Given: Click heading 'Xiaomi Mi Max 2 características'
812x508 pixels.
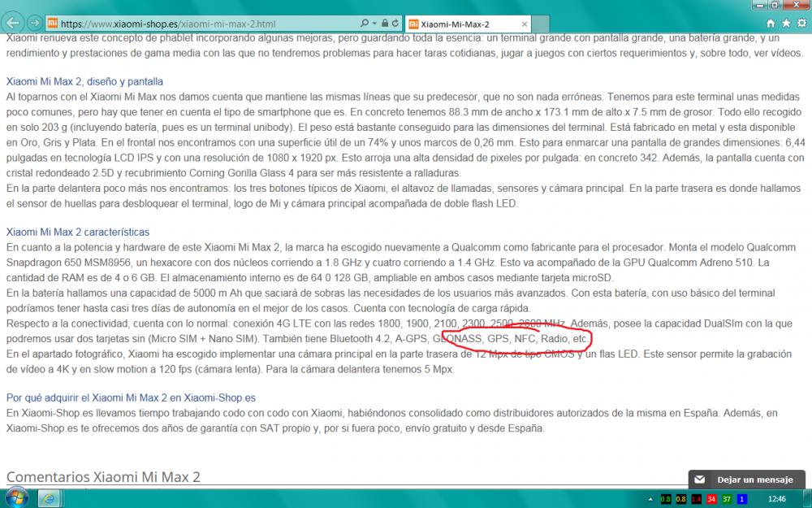Looking at the screenshot, I should click(78, 232).
